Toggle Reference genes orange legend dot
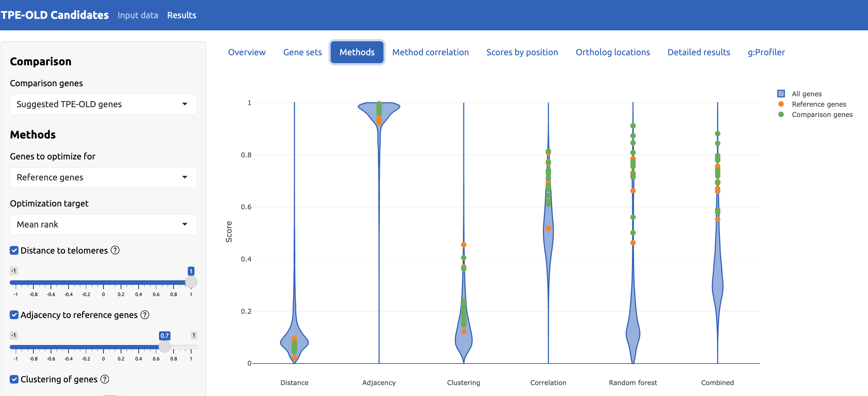The height and width of the screenshot is (396, 868). coord(781,104)
